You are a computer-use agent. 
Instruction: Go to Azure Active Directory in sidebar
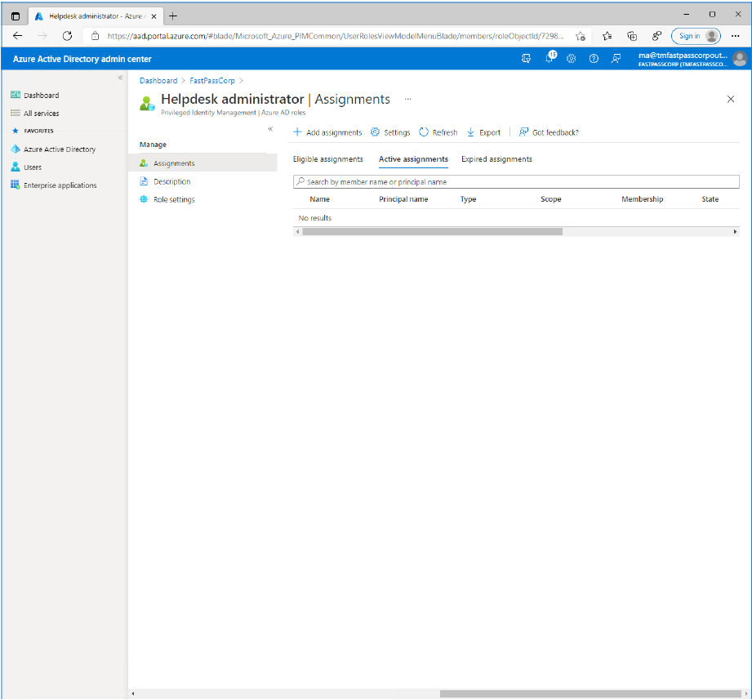click(59, 149)
